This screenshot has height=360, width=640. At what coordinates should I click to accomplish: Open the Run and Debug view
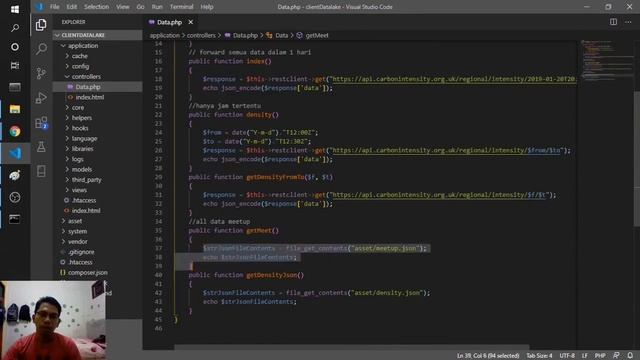pos(41,98)
